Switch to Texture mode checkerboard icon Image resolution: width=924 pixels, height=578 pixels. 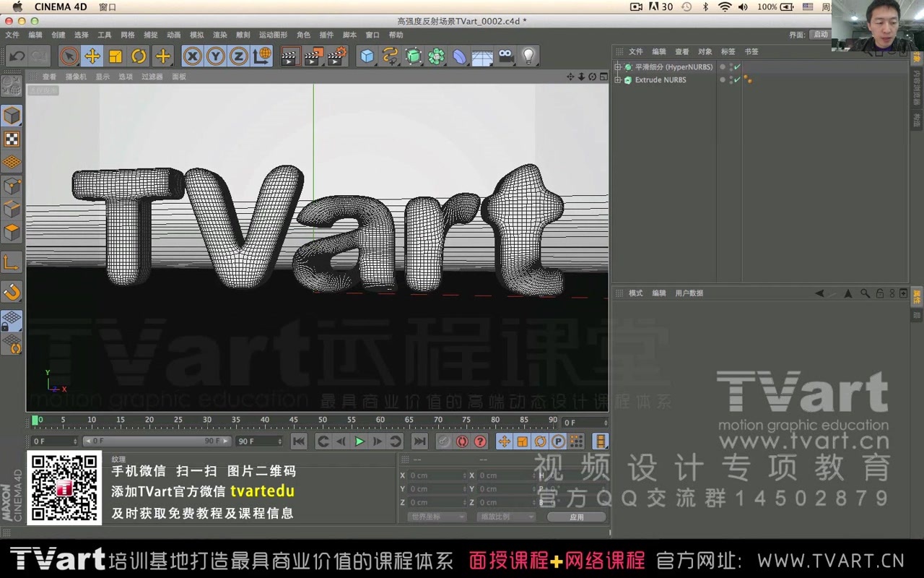click(x=12, y=139)
